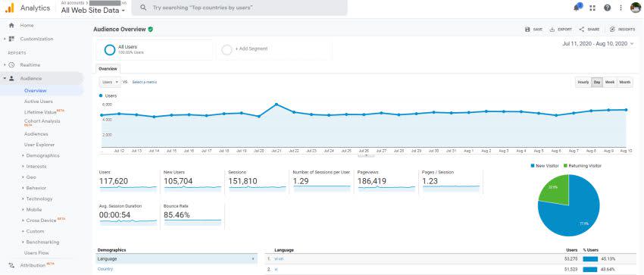
Task: Click the Bounce Rate 85.46% value
Action: pos(177,215)
